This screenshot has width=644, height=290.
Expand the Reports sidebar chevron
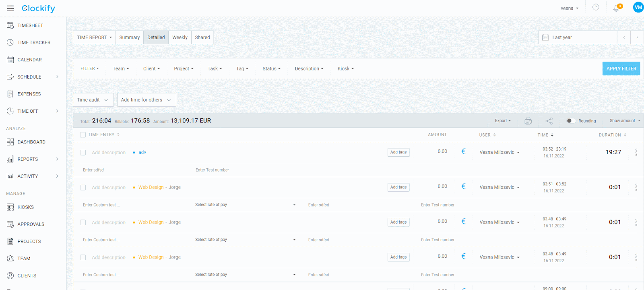[57, 159]
